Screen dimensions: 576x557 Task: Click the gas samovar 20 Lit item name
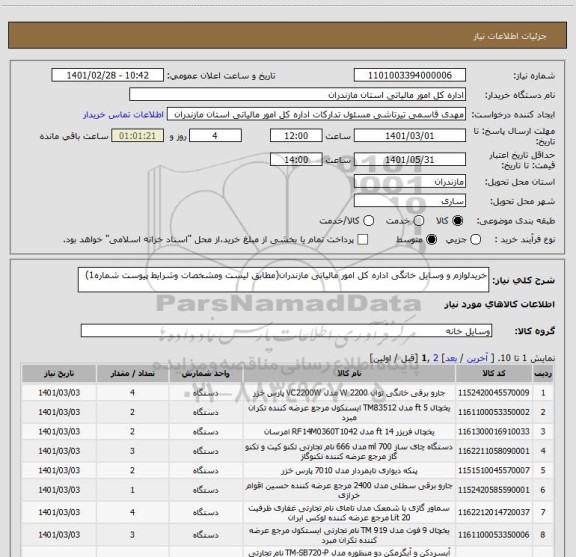[349, 513]
